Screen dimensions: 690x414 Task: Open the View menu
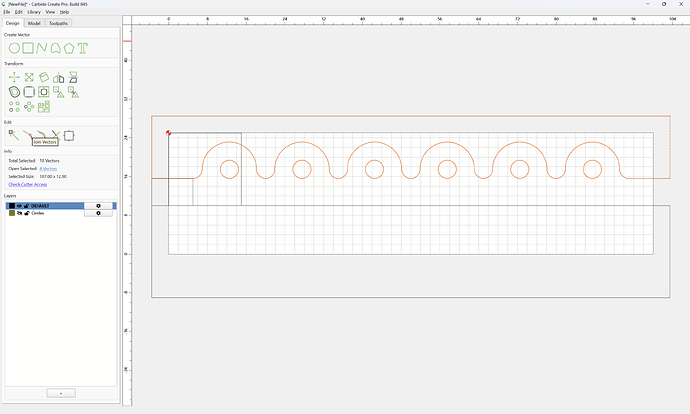coord(50,12)
